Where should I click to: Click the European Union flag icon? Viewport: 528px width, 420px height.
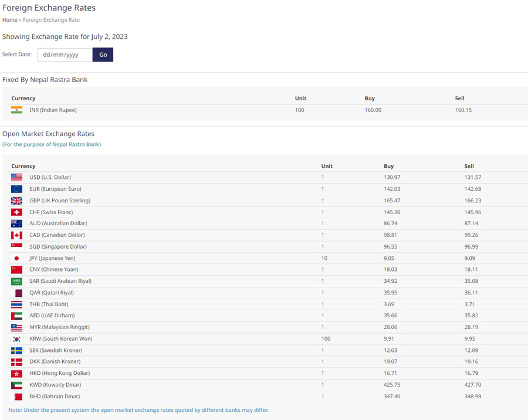[16, 189]
